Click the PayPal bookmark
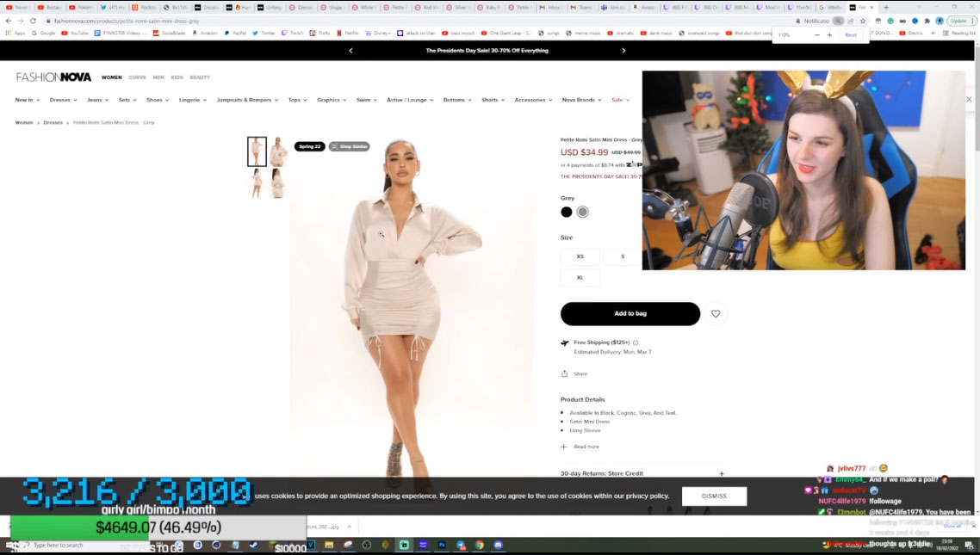Screen dimensions: 980x555 (x=235, y=33)
